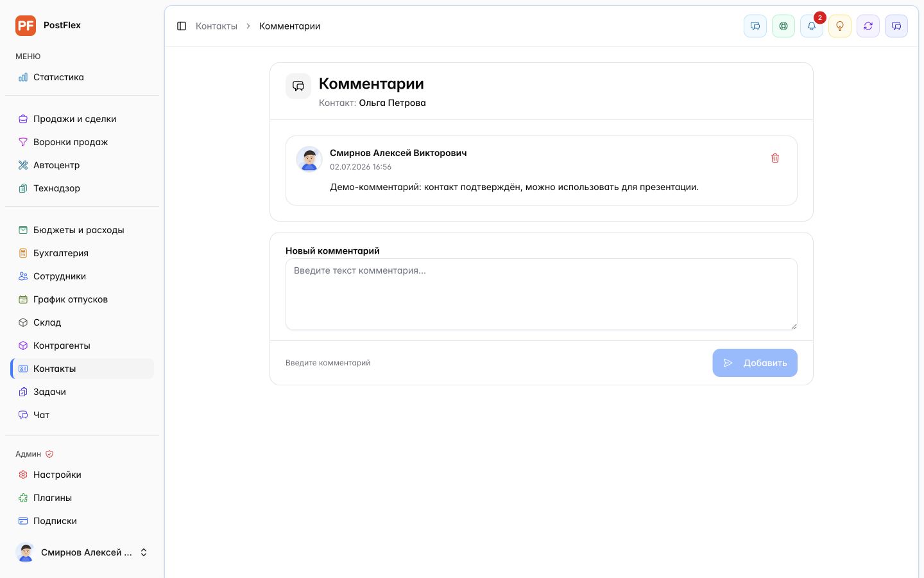Image resolution: width=924 pixels, height=578 pixels.
Task: Click the Новый комментарий label
Action: [x=332, y=251]
